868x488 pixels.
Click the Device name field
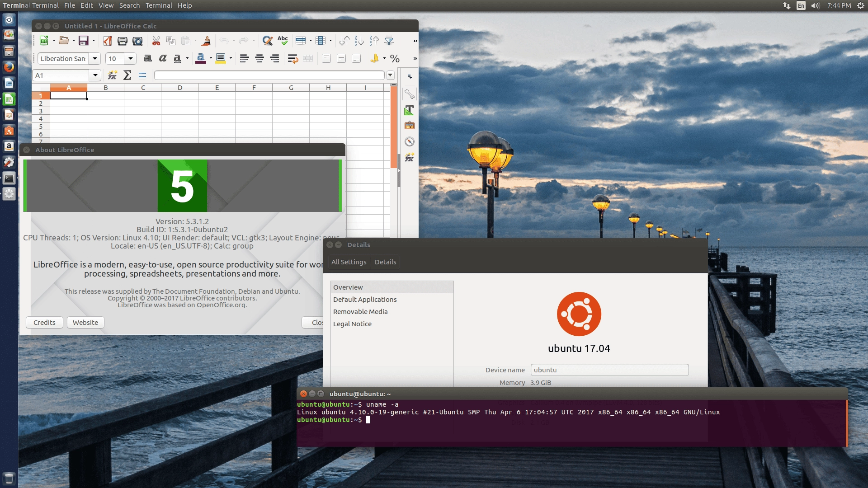(609, 370)
